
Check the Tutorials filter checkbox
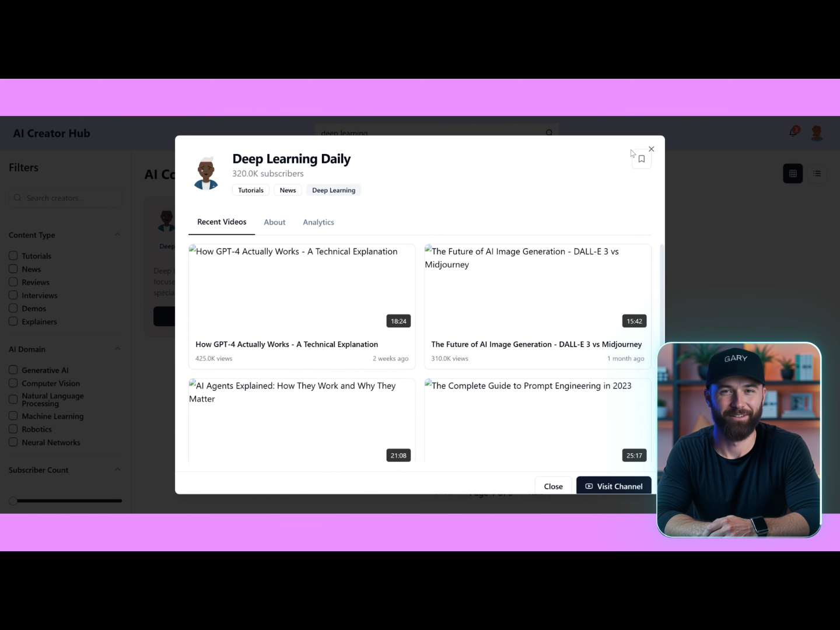click(13, 256)
